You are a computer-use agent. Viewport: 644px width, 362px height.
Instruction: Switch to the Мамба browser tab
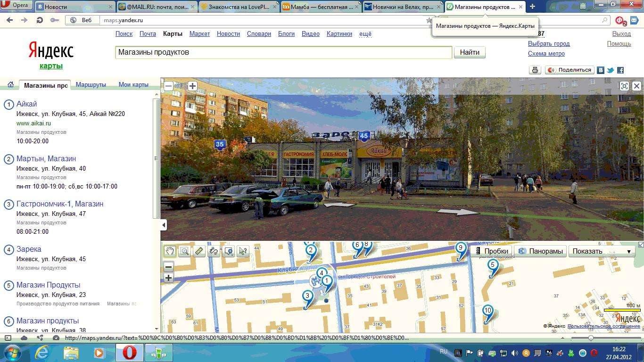321,7
